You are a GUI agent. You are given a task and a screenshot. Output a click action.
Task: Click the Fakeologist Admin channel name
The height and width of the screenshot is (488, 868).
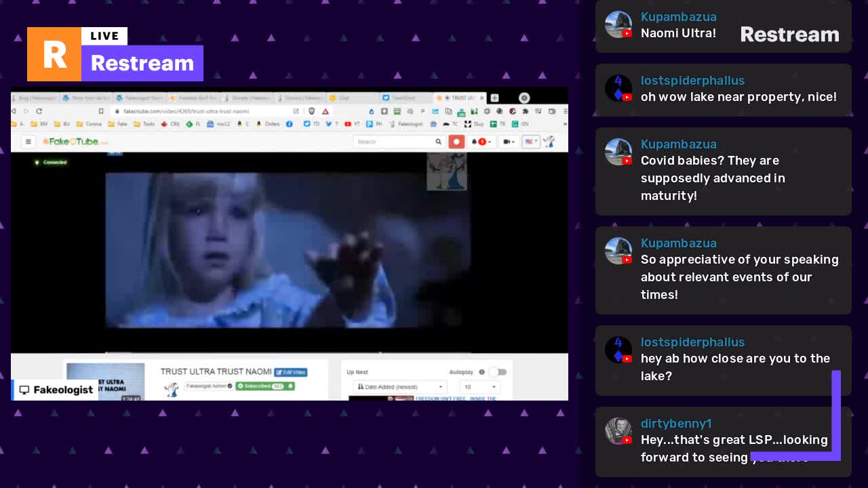[208, 386]
